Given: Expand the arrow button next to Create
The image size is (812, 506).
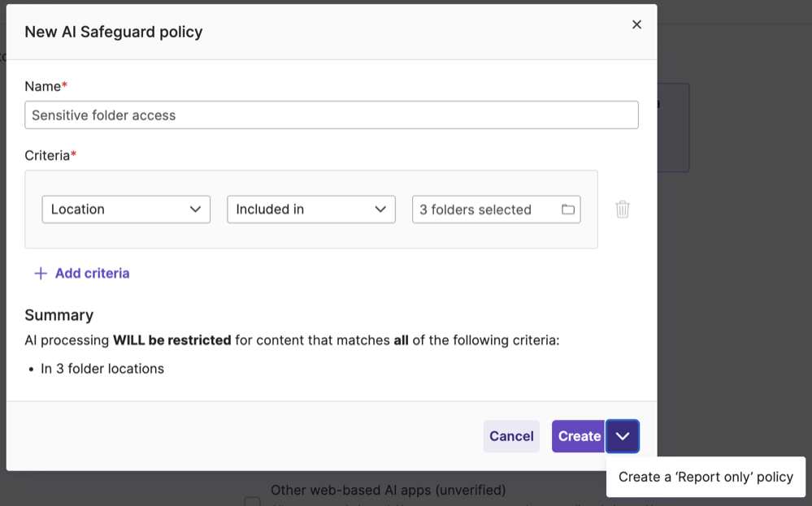Looking at the screenshot, I should click(623, 436).
